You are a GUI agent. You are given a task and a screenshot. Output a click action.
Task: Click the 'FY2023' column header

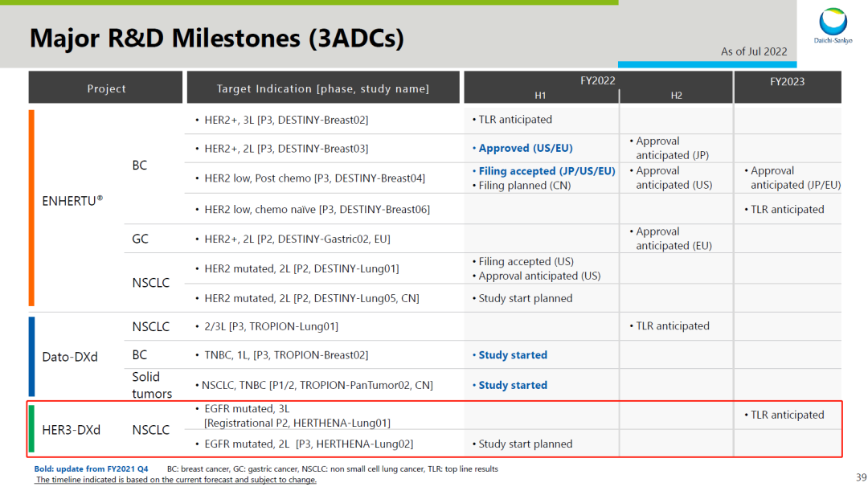click(x=787, y=81)
